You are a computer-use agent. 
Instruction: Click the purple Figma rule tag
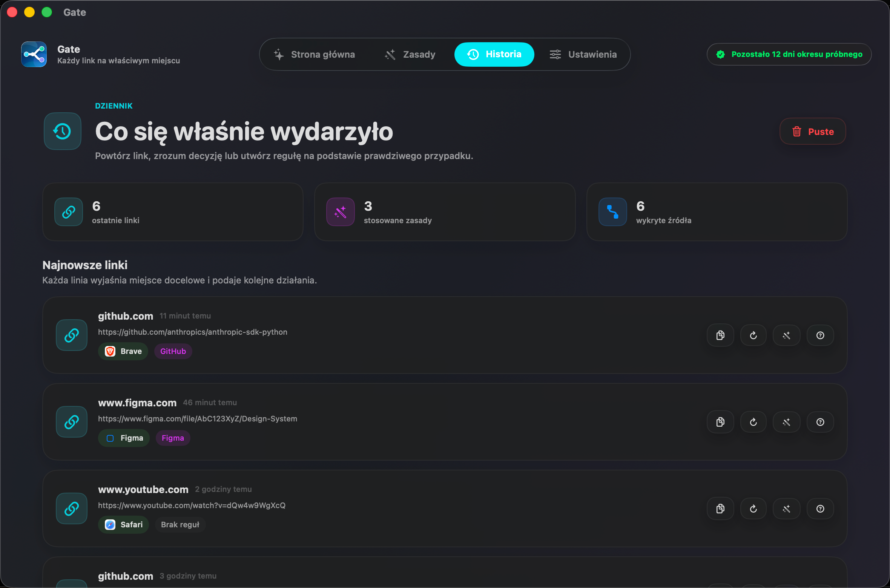(173, 438)
